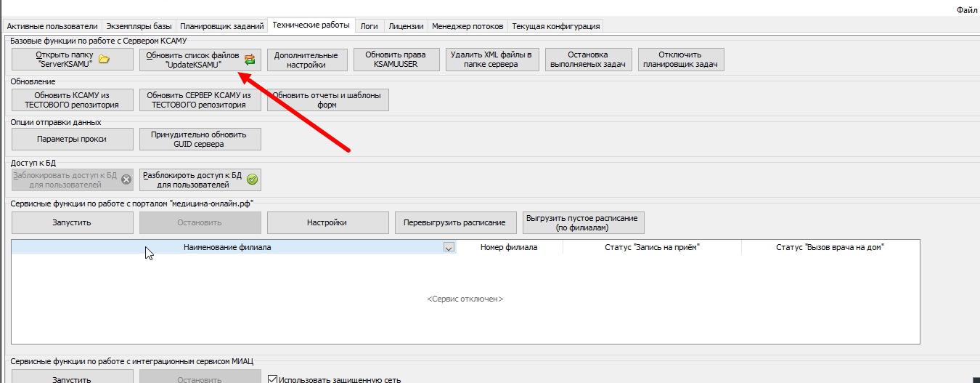Open "Параметры прокси"
Screen dimensions: 980x383
(73, 139)
